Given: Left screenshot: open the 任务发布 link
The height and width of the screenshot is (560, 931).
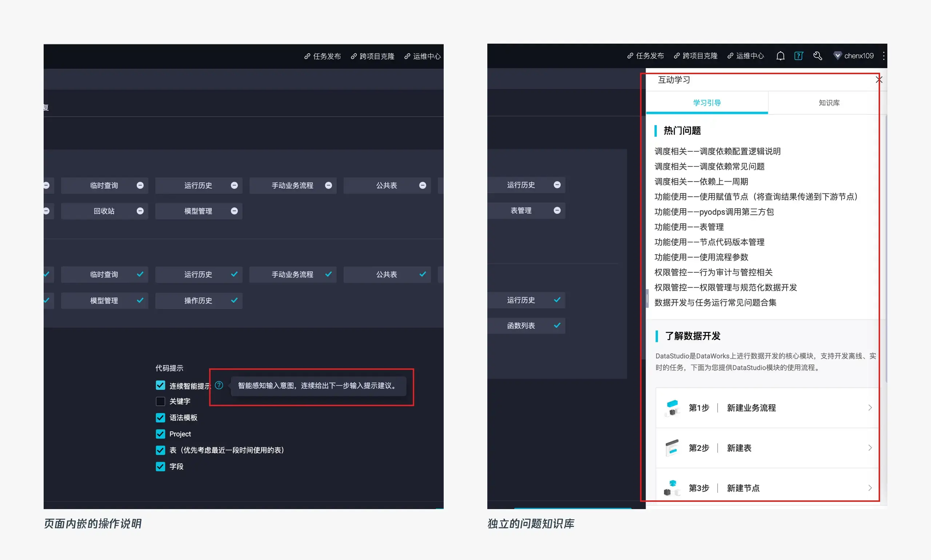Looking at the screenshot, I should coord(323,56).
